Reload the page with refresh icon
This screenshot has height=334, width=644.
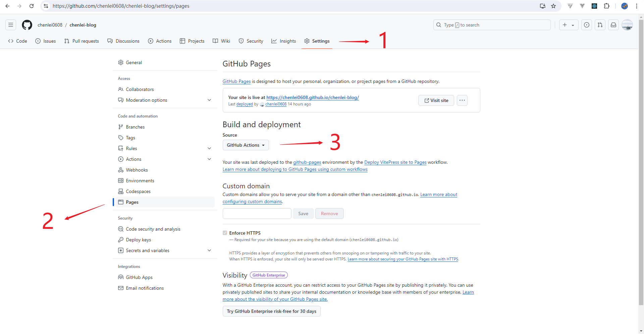point(32,6)
